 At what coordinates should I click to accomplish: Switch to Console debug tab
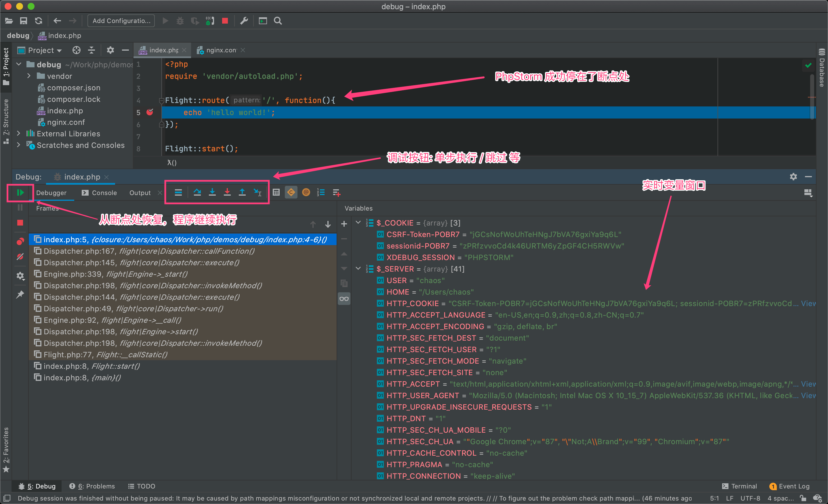click(x=100, y=192)
